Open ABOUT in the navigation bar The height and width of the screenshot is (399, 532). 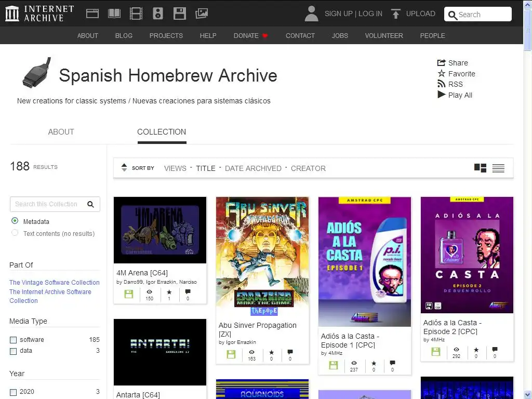87,36
